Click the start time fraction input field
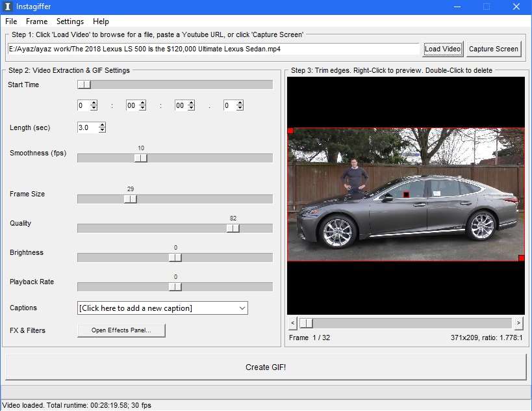Image resolution: width=532 pixels, height=411 pixels. point(230,105)
